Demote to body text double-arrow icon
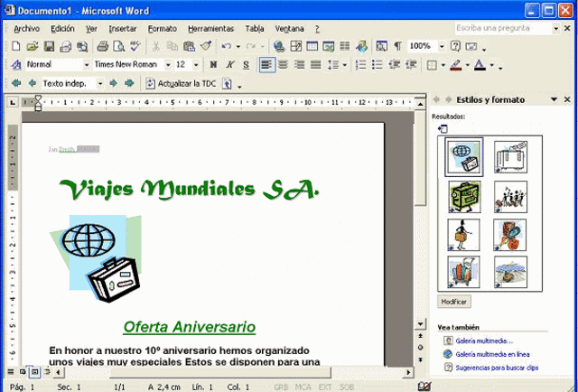This screenshot has width=578, height=392. point(129,83)
